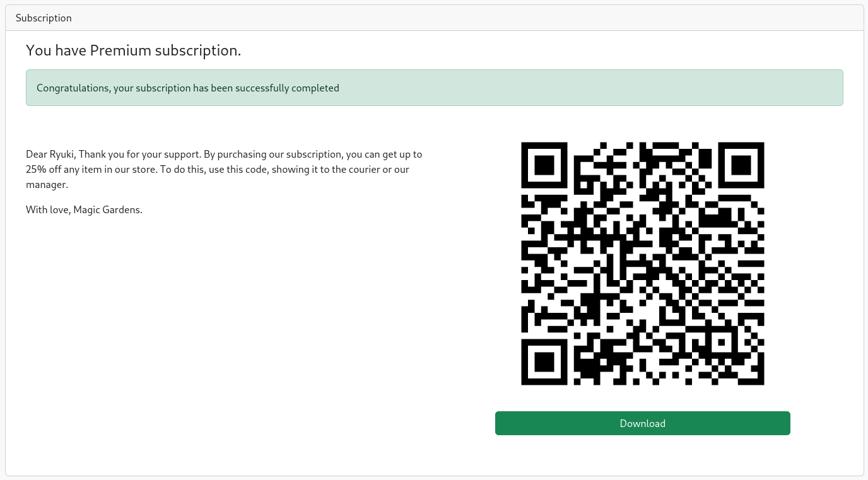Click the 'You have Premium subscription.' heading
This screenshot has width=868, height=480.
click(x=134, y=50)
